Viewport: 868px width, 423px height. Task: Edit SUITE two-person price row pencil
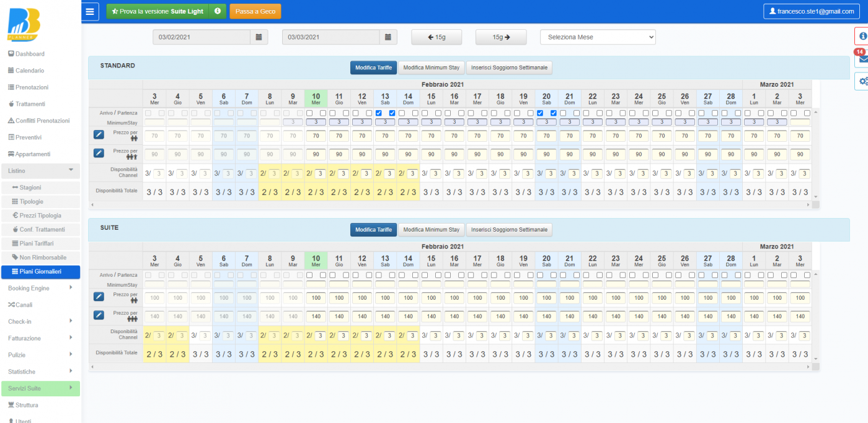click(x=99, y=297)
